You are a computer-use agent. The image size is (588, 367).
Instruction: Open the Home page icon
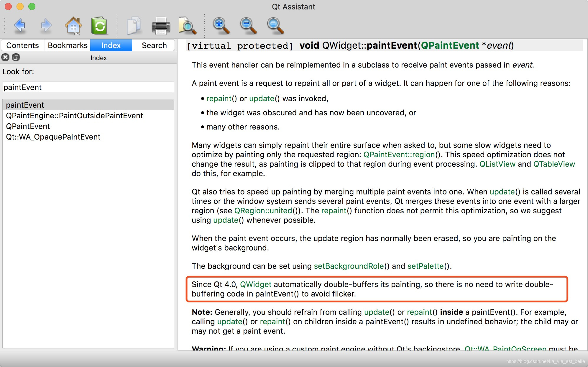73,26
